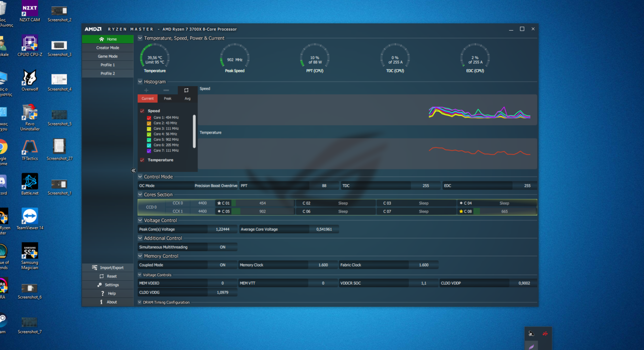Screen dimensions: 644x350
Task: Click the Simultaneous Multithreading ON value
Action: point(222,247)
